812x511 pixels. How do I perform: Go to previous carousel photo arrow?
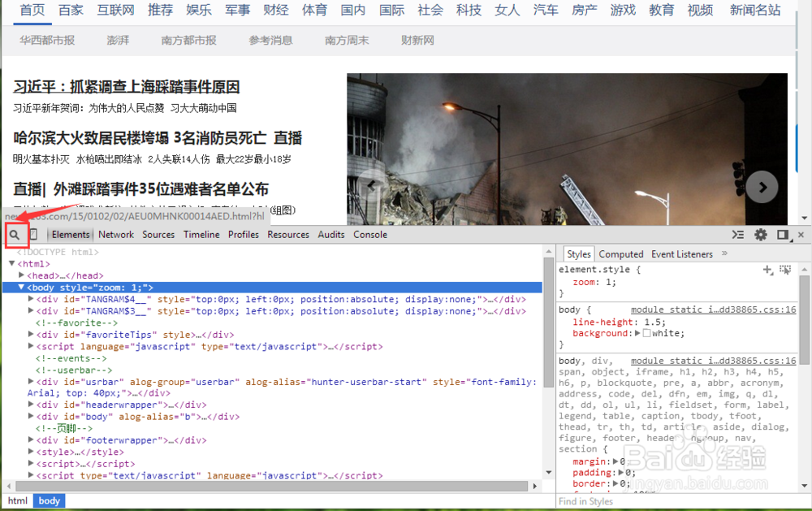(x=372, y=185)
